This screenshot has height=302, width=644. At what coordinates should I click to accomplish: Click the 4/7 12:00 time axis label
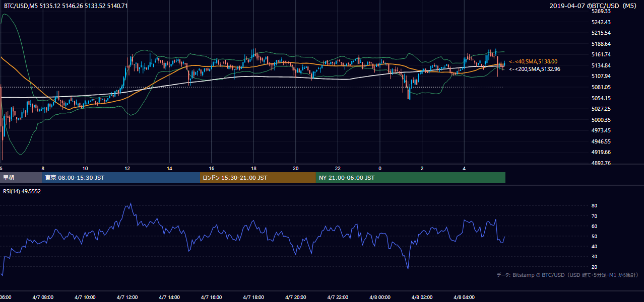[127, 297]
